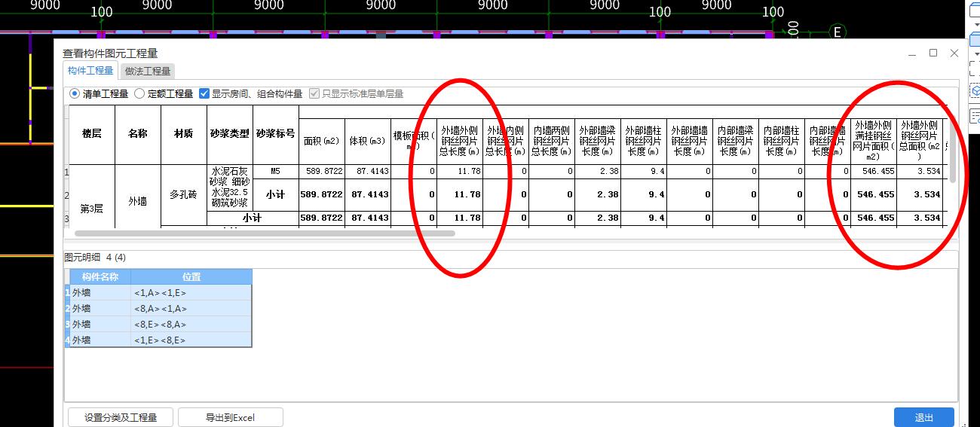980x427 pixels.
Task: Click the 导出到Excel button
Action: click(230, 417)
